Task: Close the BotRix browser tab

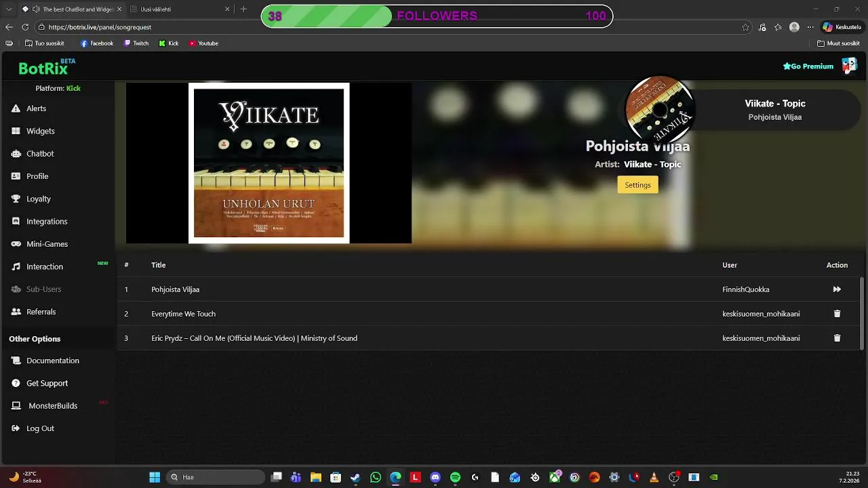Action: [x=119, y=9]
